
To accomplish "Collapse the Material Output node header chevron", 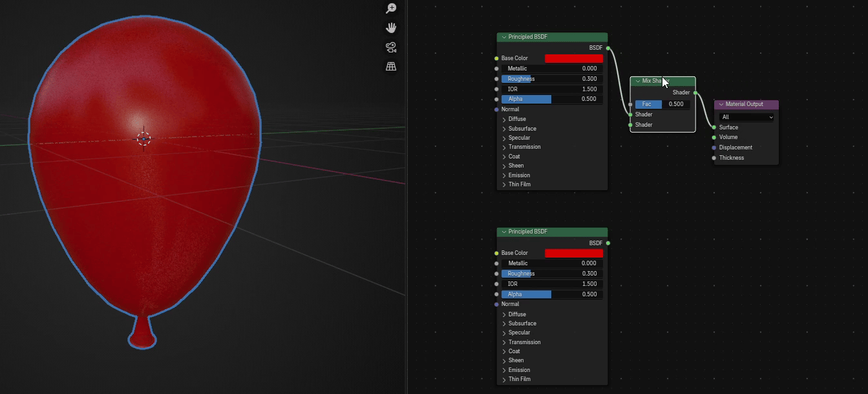I will click(x=721, y=104).
